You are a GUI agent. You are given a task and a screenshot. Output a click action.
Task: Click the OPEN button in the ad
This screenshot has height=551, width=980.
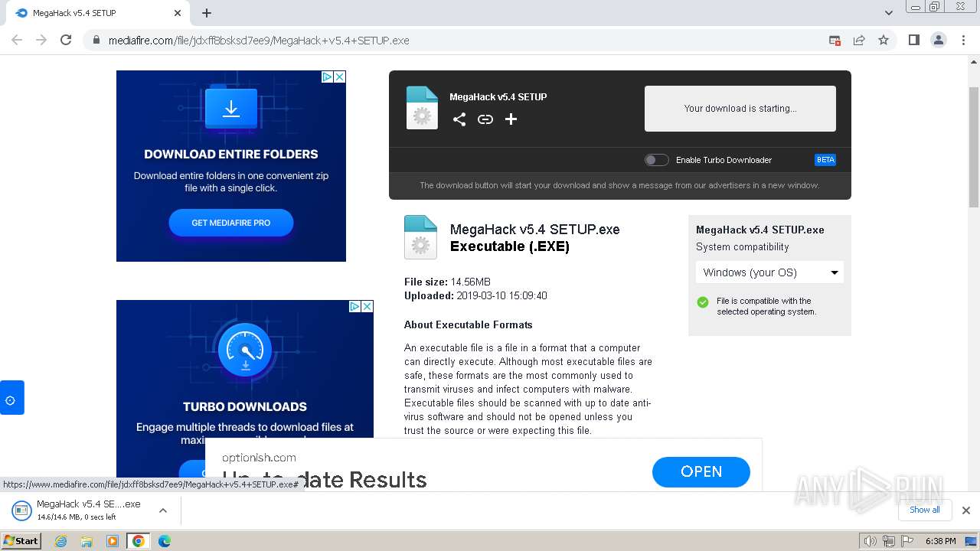coord(701,471)
